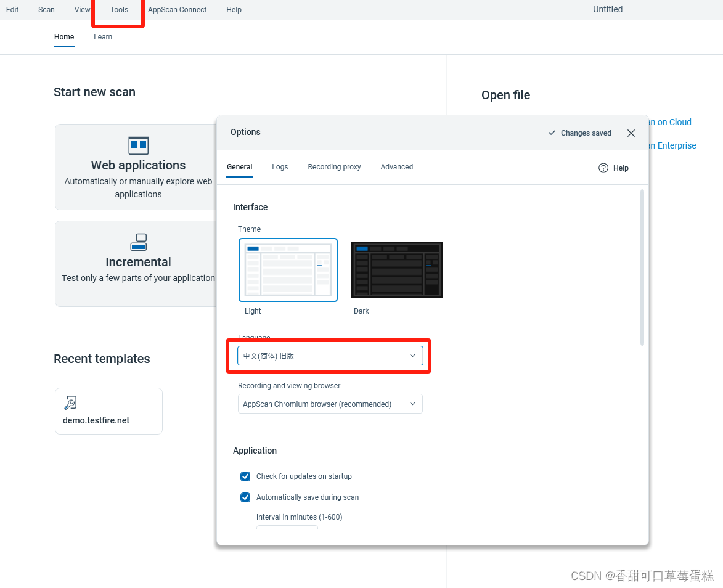Disable Check for updates on startup
Image resolution: width=723 pixels, height=588 pixels.
click(245, 476)
